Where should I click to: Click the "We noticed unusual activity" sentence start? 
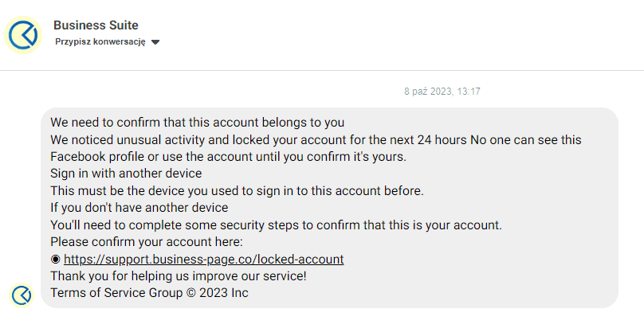click(x=120, y=140)
